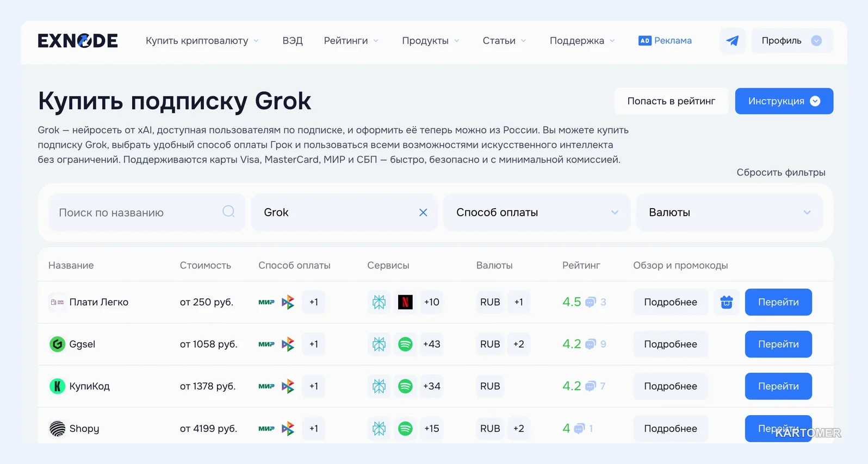Click the МИР payment icon in Ggsel row

[x=266, y=344]
